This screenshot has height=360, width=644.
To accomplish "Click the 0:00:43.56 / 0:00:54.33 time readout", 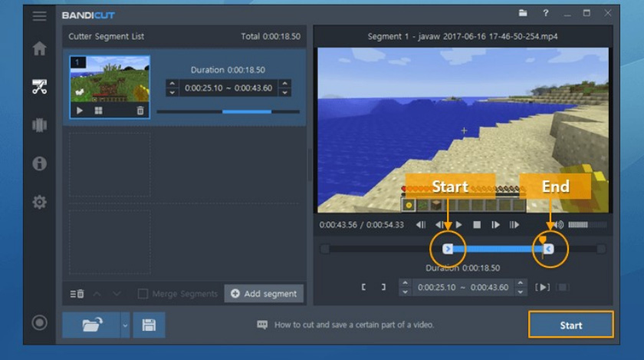I will pyautogui.click(x=361, y=225).
